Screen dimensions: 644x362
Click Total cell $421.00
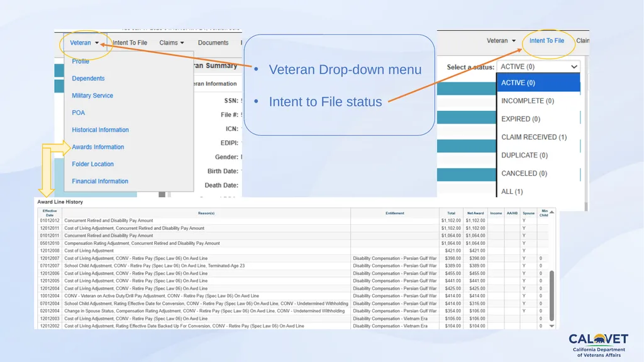pyautogui.click(x=453, y=251)
